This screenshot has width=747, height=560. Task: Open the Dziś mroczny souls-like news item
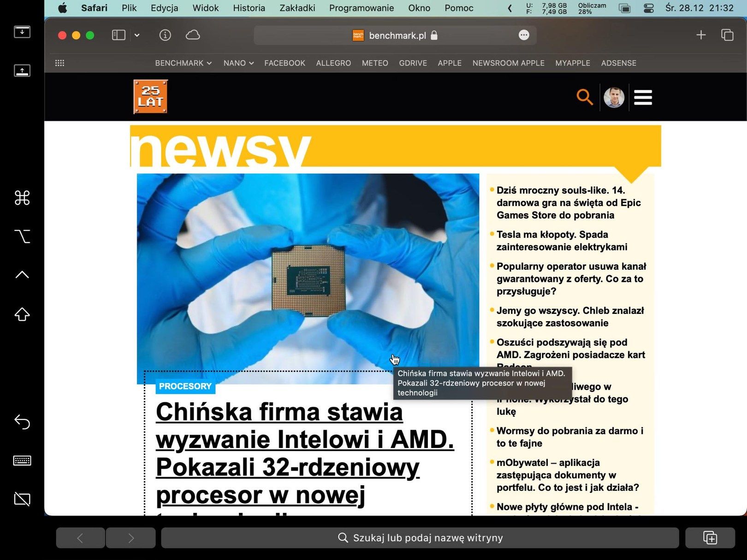[569, 203]
